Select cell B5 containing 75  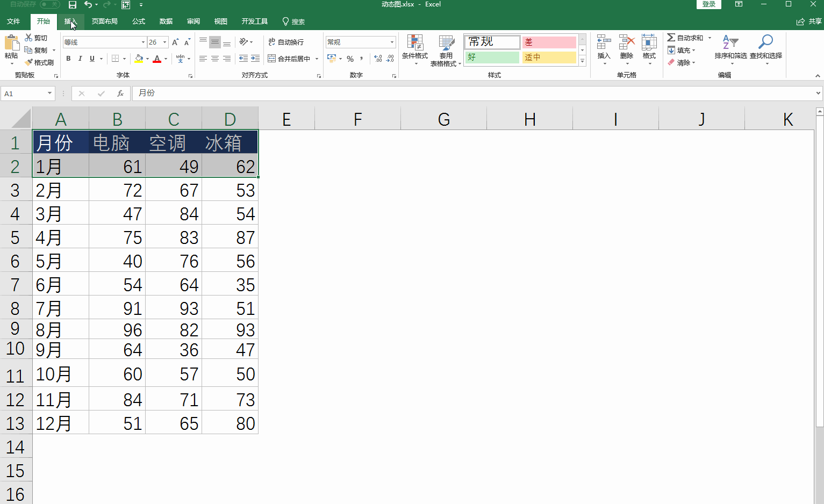tap(117, 237)
